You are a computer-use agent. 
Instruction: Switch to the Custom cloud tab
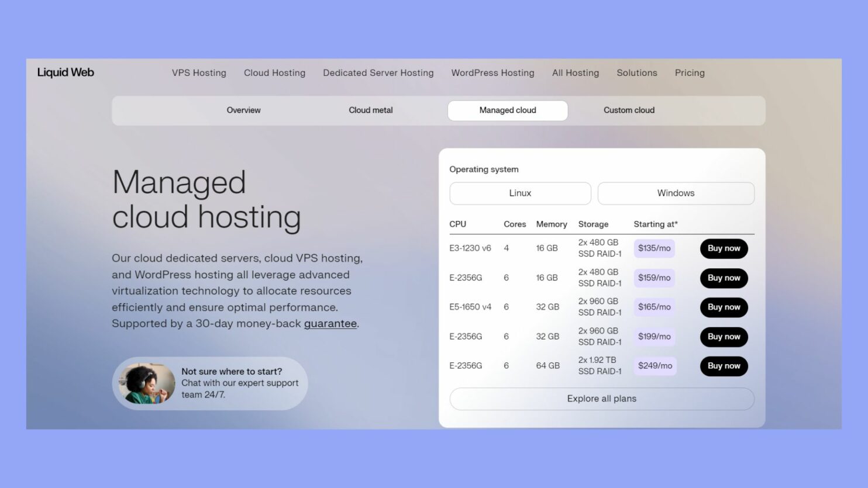point(629,110)
